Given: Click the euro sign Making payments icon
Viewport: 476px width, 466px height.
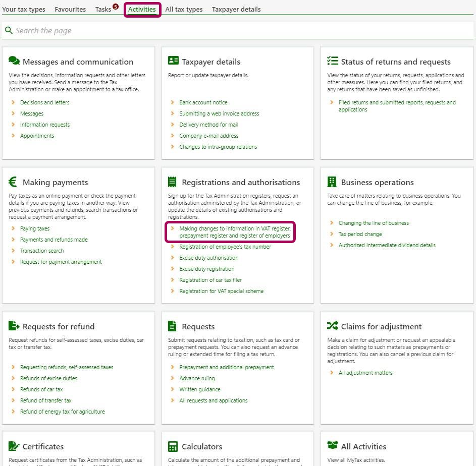Looking at the screenshot, I should coord(14,182).
